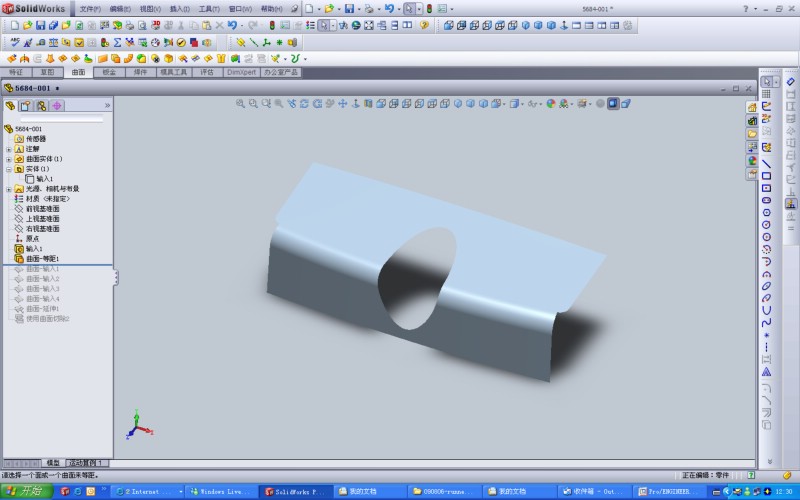800x500 pixels.
Task: Open the dropdown arrow next to the title bar Save icon
Action: click(x=357, y=9)
